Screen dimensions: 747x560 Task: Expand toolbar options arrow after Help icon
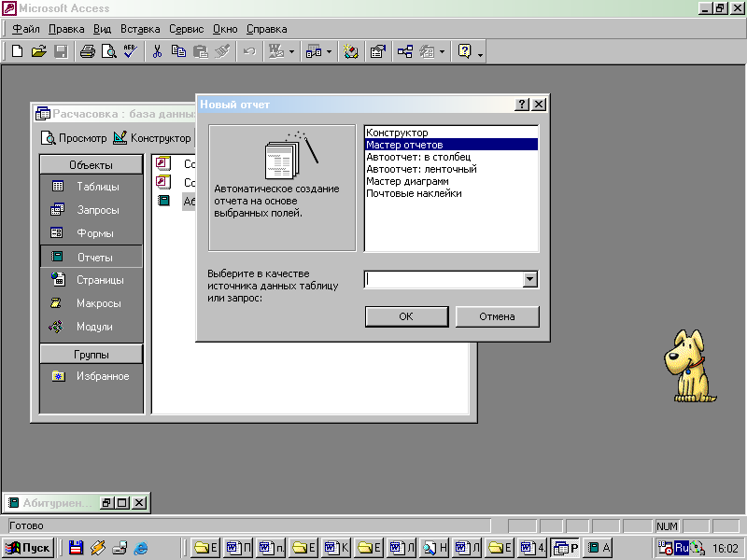click(480, 54)
